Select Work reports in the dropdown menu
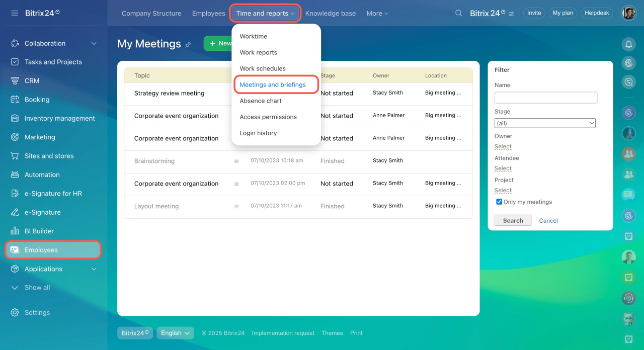 [x=259, y=52]
